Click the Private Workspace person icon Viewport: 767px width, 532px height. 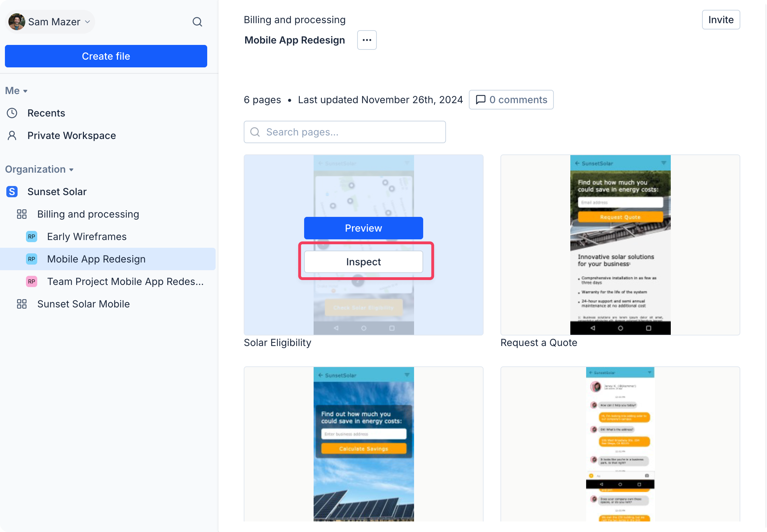pos(12,135)
